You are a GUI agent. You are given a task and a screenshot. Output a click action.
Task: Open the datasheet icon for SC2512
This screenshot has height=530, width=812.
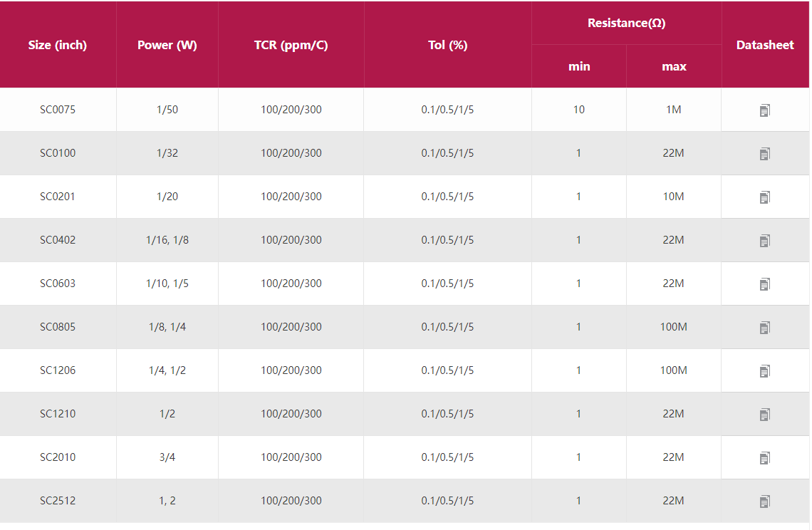[764, 502]
